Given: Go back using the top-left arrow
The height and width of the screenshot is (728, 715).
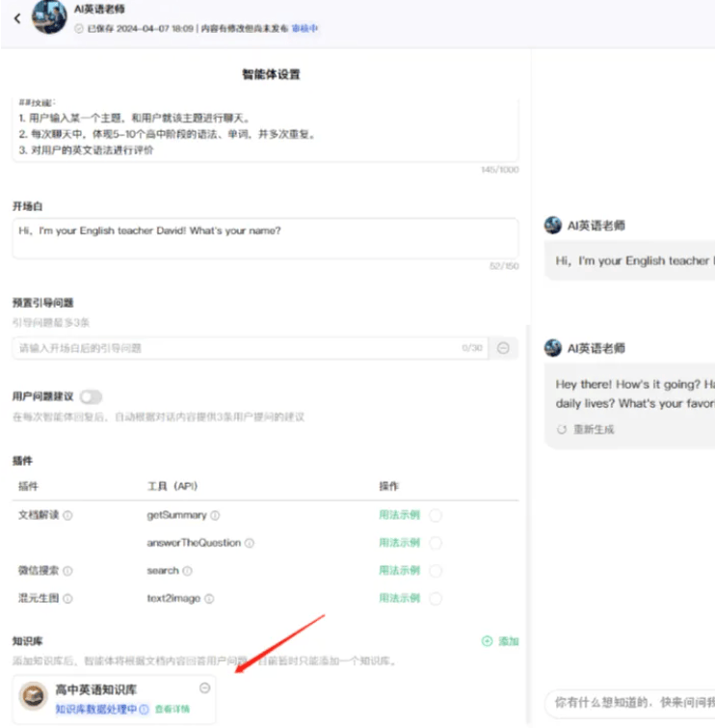Looking at the screenshot, I should point(17,18).
